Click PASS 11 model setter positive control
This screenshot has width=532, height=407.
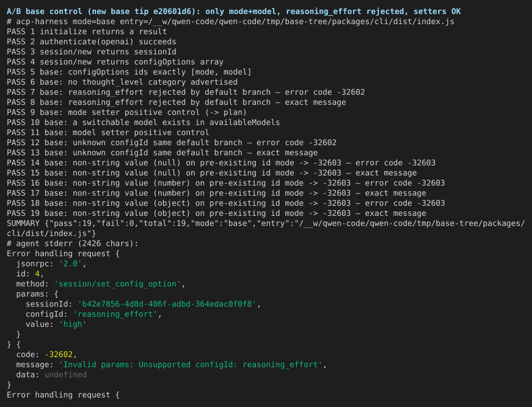pos(108,132)
